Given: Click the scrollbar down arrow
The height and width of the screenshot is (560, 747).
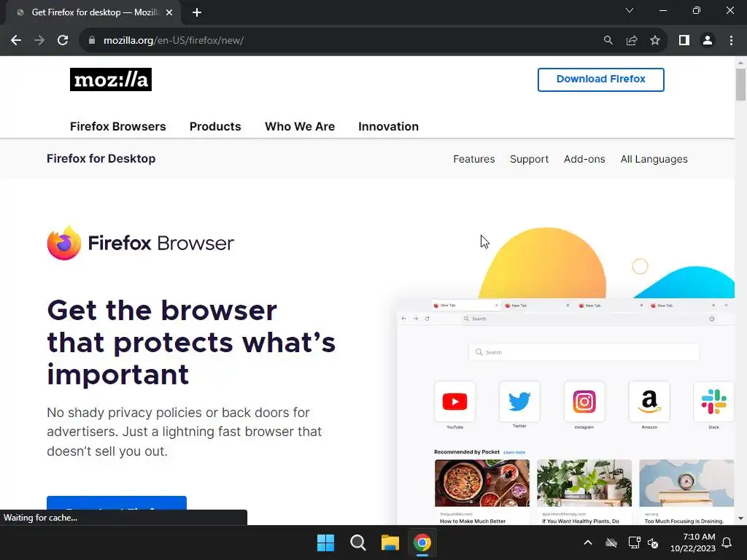Looking at the screenshot, I should click(x=740, y=518).
